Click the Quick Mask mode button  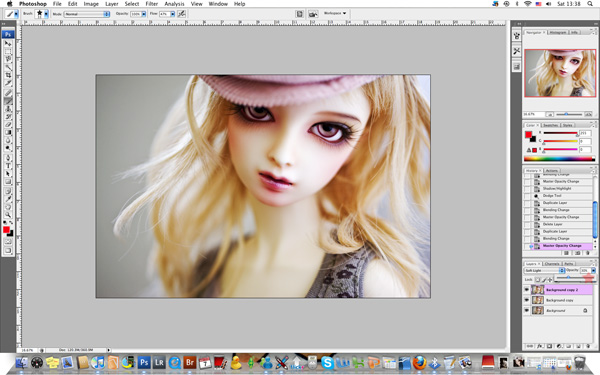[8, 242]
